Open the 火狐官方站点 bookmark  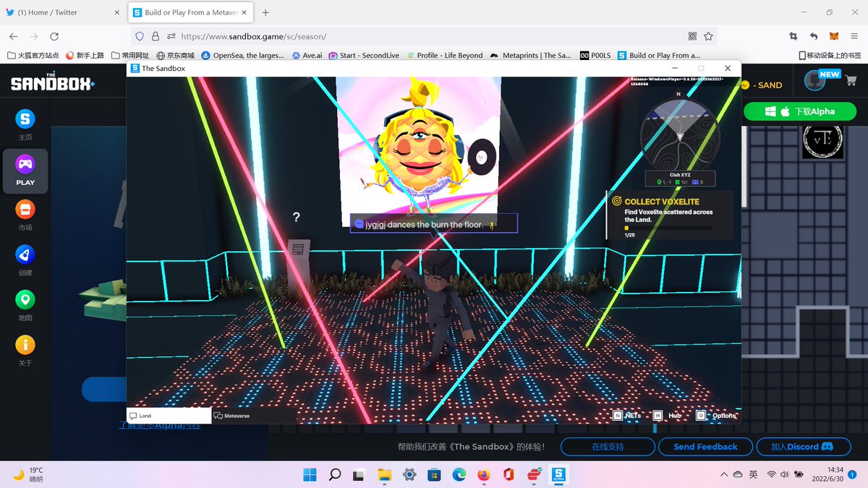pos(33,55)
